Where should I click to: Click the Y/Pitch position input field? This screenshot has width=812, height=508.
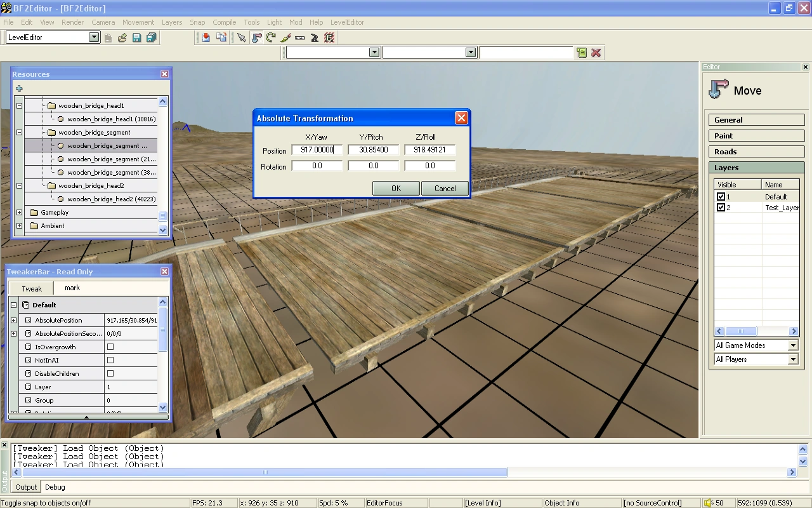[x=373, y=150]
